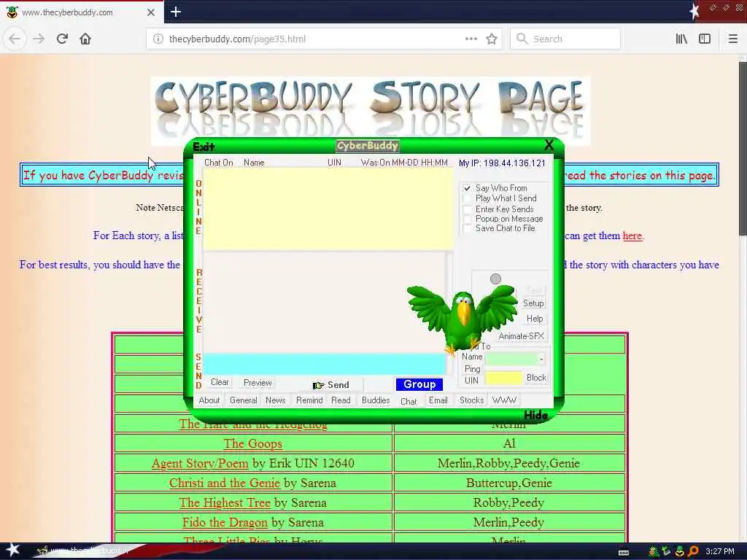
Task: Open Christi and the Genie story
Action: pyautogui.click(x=225, y=483)
